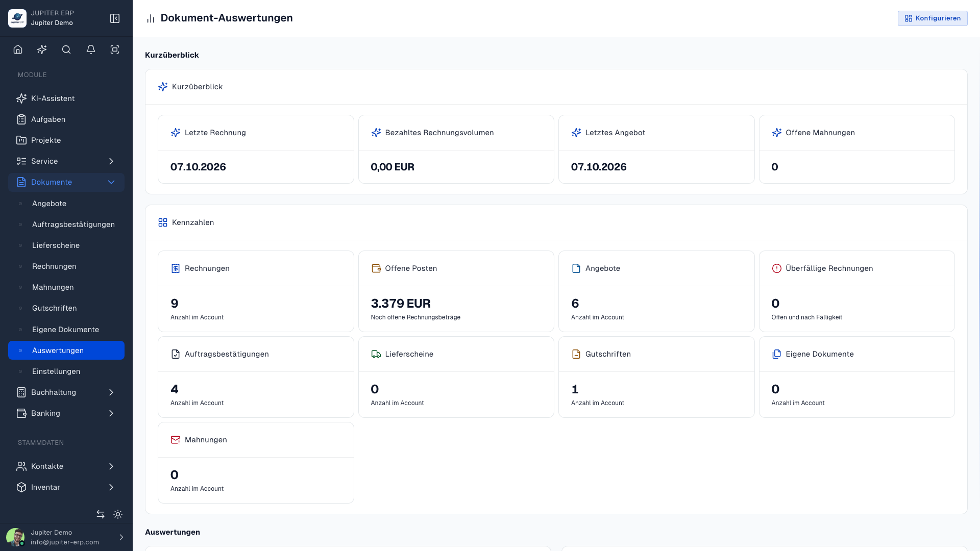Click the Auftragsbestätigungen card check-file icon

(x=176, y=354)
